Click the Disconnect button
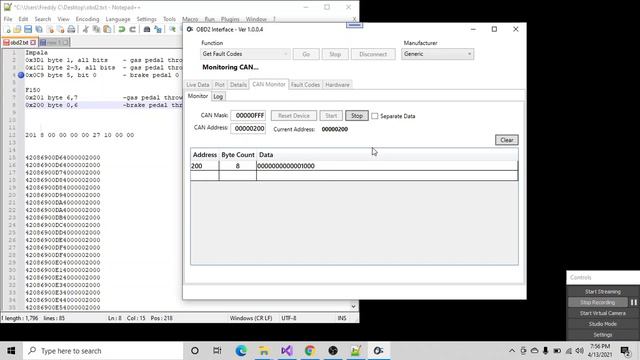Screen dimensions: 640x360 click(373, 54)
